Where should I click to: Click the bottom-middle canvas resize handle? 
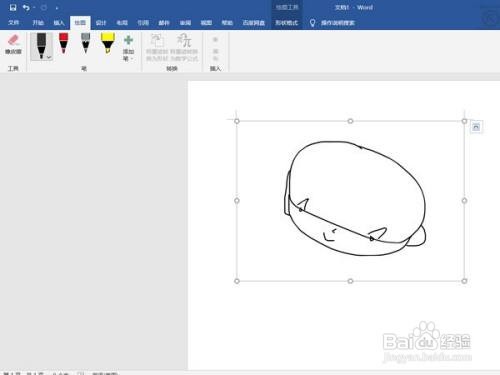(350, 281)
